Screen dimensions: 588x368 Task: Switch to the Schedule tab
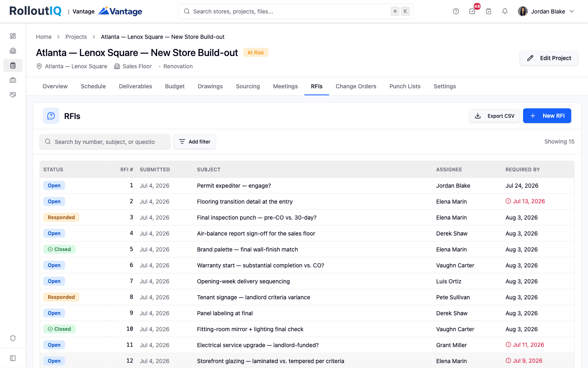93,86
